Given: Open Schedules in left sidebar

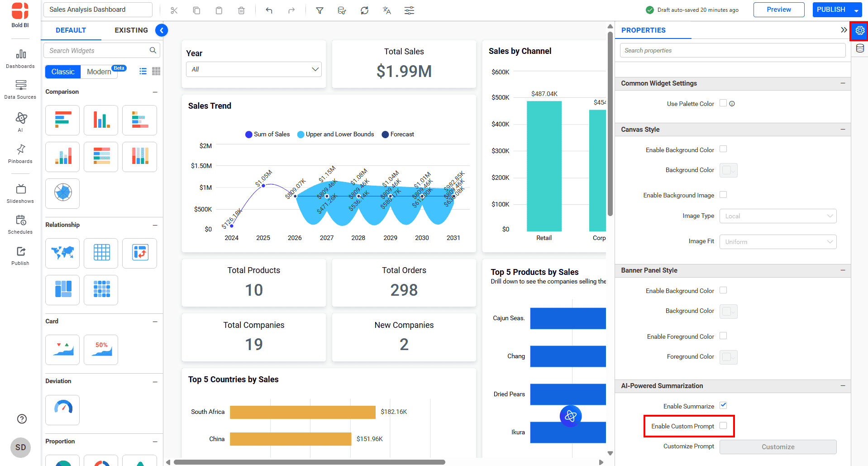Looking at the screenshot, I should 20,225.
